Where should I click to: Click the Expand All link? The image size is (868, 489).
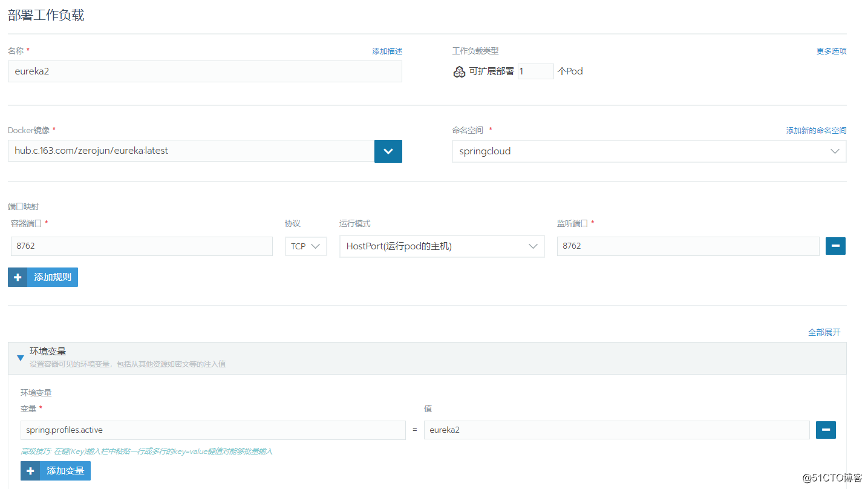[x=824, y=332]
